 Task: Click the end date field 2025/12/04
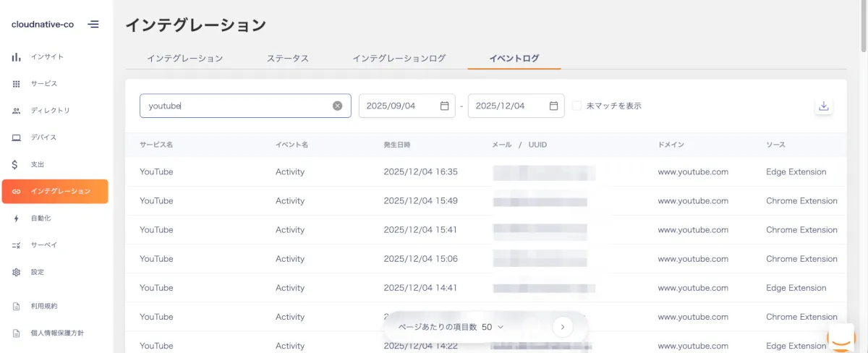[x=516, y=106]
